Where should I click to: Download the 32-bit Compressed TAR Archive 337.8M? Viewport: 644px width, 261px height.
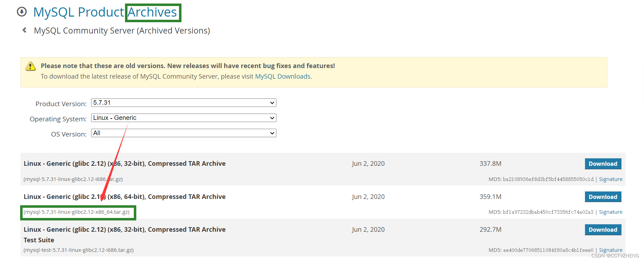pyautogui.click(x=603, y=164)
